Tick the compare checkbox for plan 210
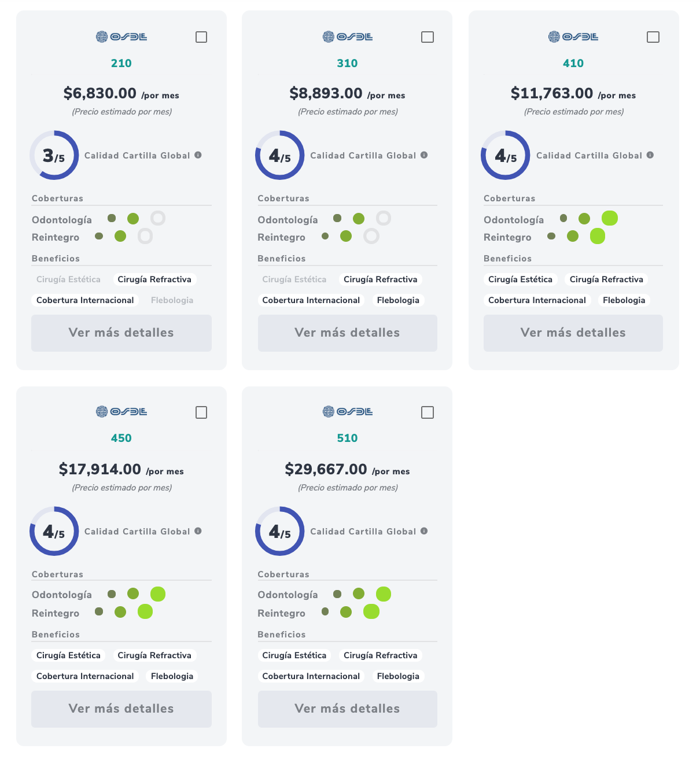700x767 pixels. point(201,37)
